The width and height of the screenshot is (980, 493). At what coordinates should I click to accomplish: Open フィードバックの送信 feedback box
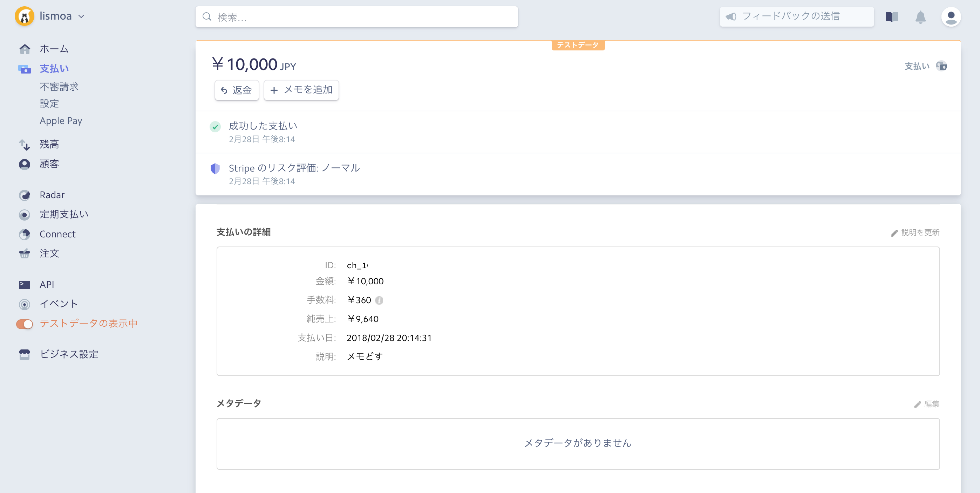pos(796,17)
